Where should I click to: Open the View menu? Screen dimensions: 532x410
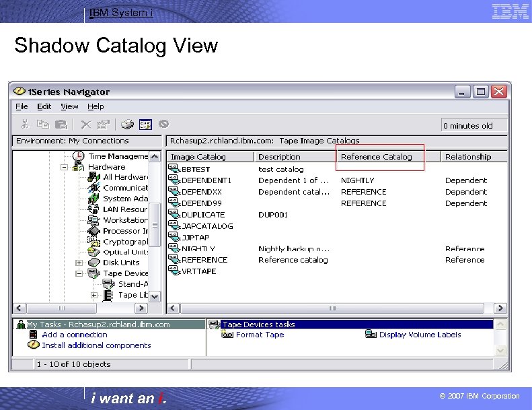69,106
